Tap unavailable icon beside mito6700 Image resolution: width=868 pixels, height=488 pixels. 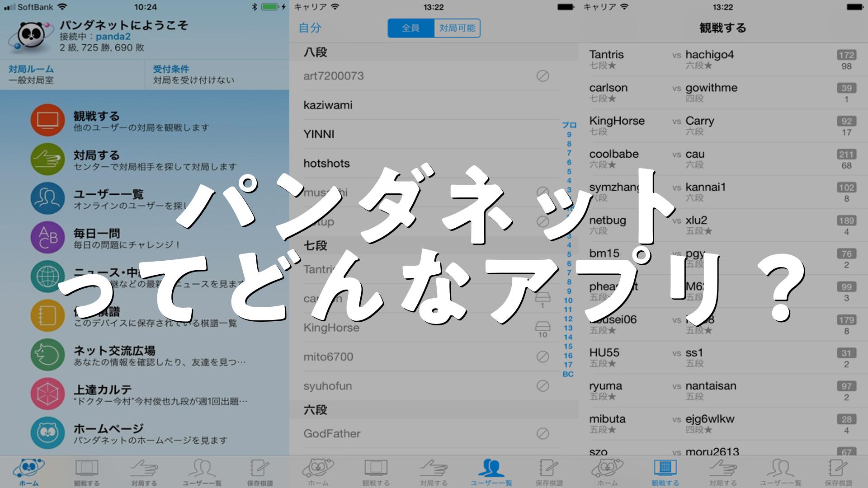pos(542,357)
